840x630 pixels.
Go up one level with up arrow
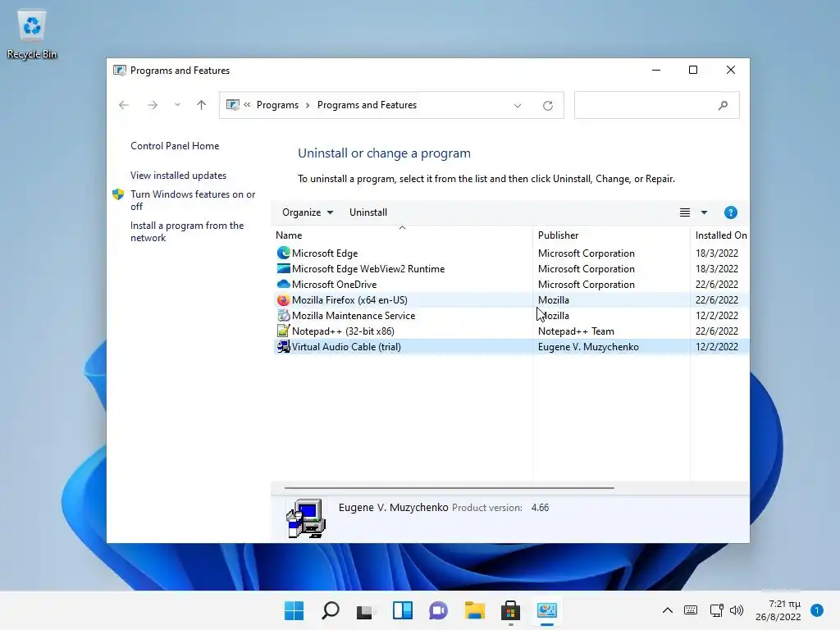pyautogui.click(x=202, y=105)
